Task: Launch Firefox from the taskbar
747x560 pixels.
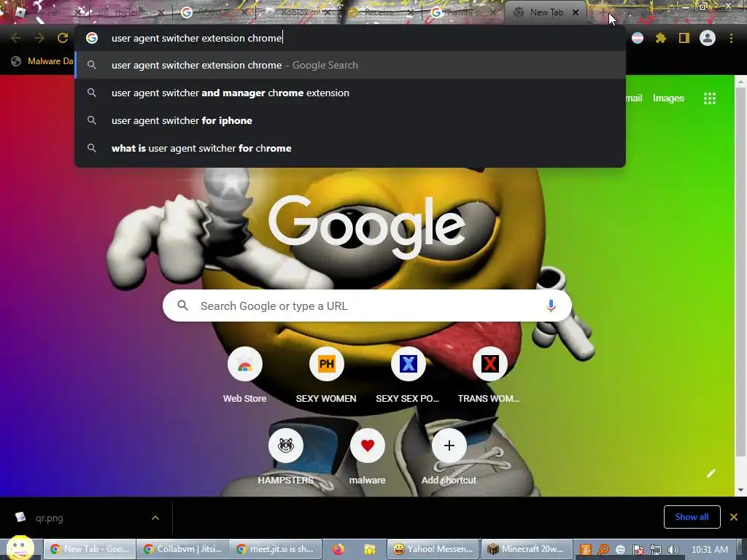Action: (x=338, y=549)
